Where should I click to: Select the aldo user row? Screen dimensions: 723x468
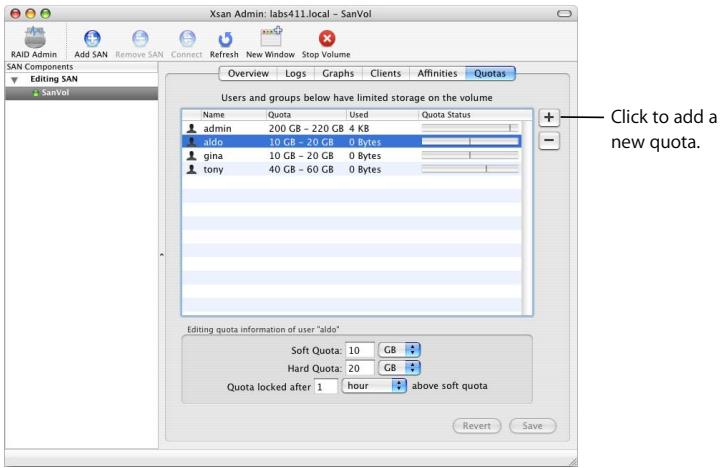tap(352, 142)
